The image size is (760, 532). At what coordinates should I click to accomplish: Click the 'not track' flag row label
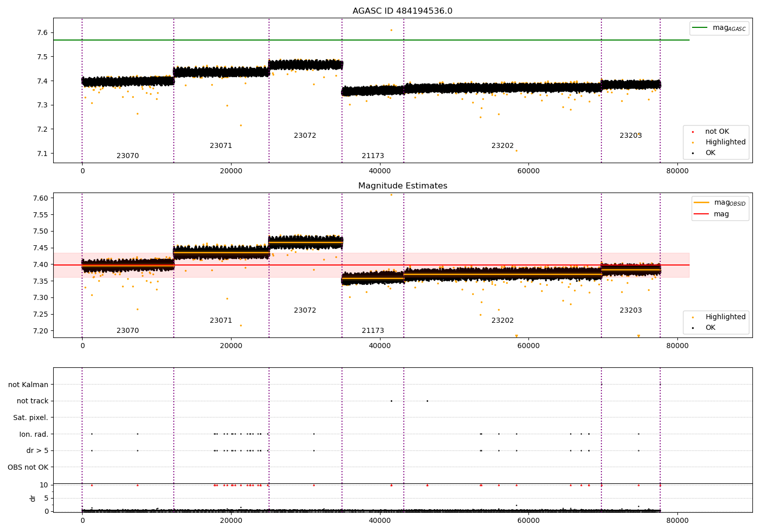click(x=32, y=401)
